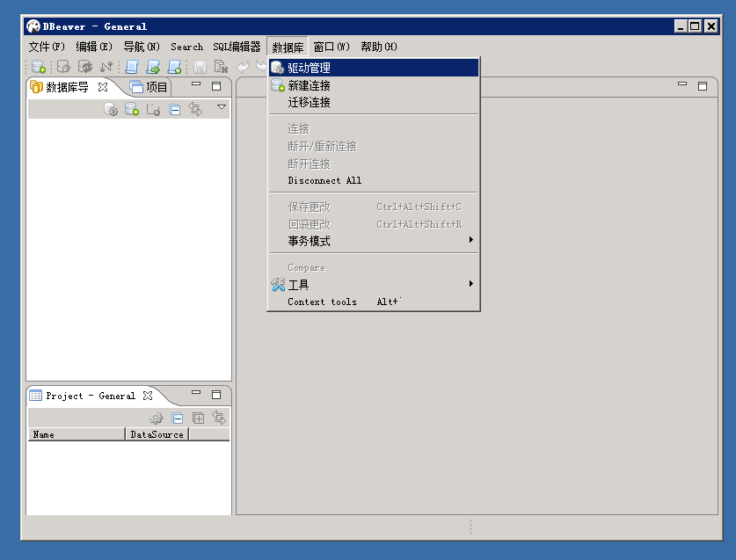Click new connection icon in navigator toolbar
This screenshot has height=560, width=736.
pos(132,109)
